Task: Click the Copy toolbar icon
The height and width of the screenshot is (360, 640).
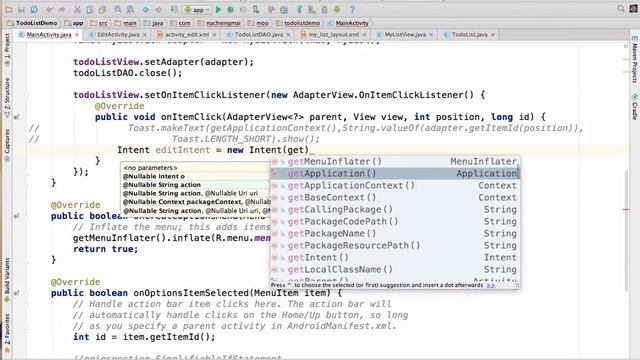Action: click(x=89, y=9)
